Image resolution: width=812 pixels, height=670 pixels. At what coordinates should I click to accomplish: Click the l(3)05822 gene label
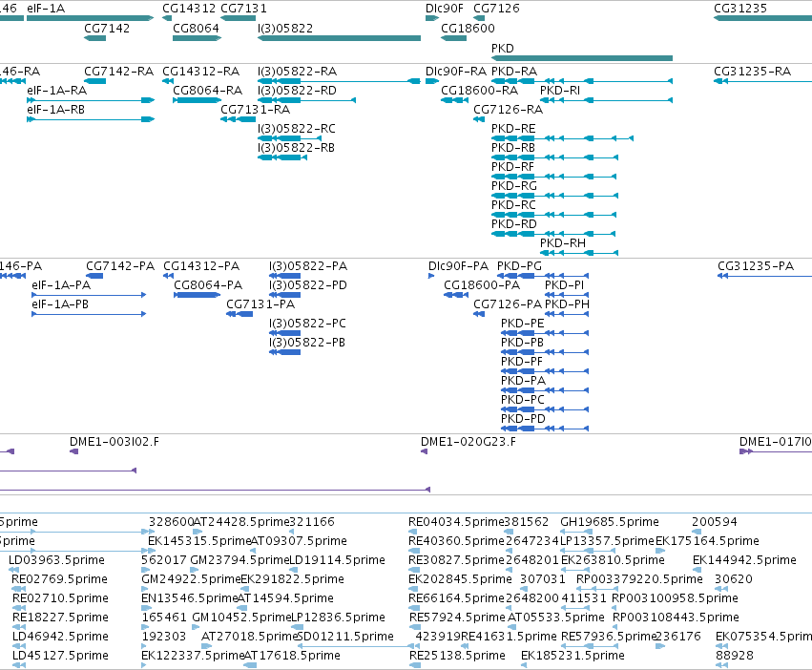[285, 28]
